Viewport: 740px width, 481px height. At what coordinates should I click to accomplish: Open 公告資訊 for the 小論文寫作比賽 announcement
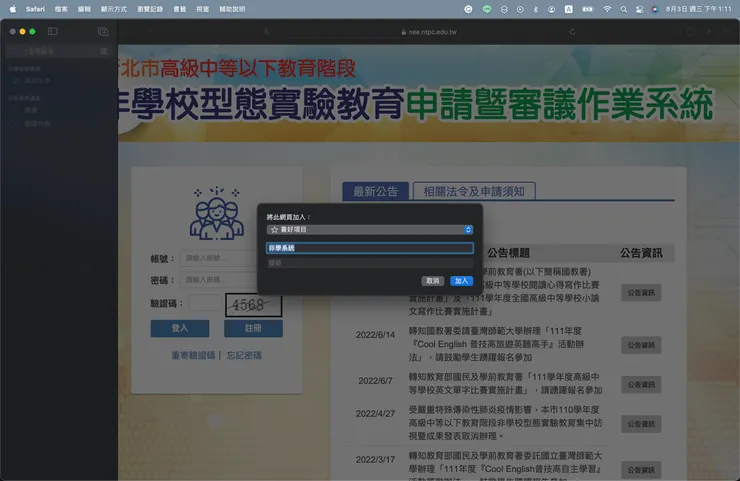pyautogui.click(x=641, y=293)
